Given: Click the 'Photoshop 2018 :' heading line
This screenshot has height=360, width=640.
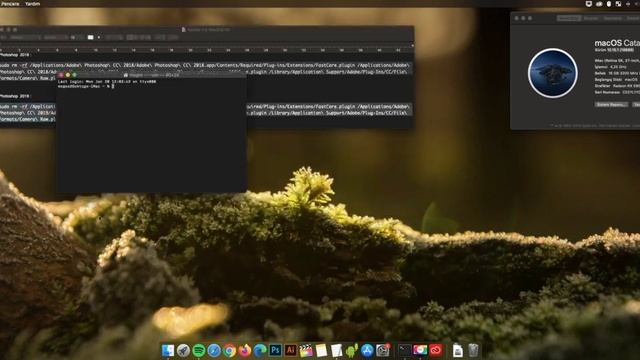Looking at the screenshot, I should point(15,55).
